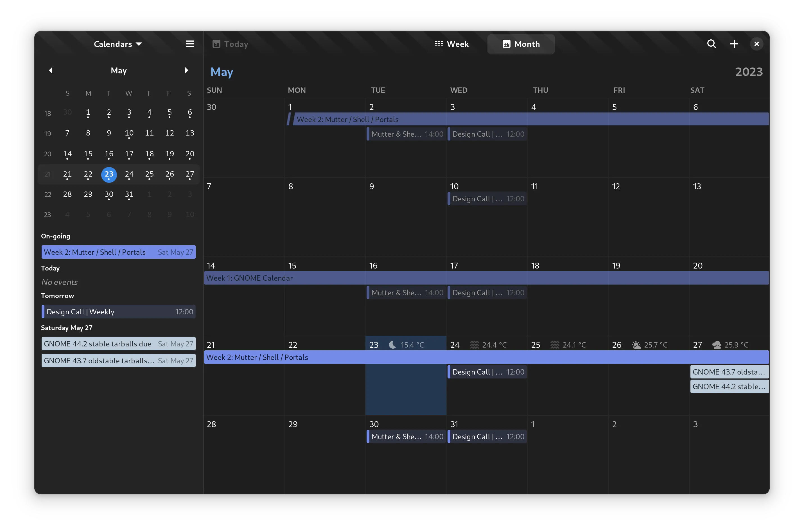The image size is (804, 532).
Task: Select date 23 in the mini calendar
Action: pyautogui.click(x=109, y=174)
